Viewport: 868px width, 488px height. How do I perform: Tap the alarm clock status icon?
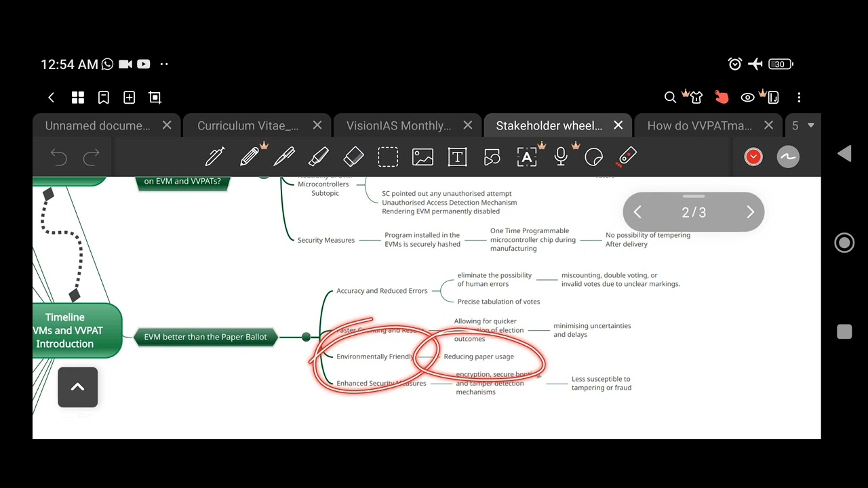[734, 64]
